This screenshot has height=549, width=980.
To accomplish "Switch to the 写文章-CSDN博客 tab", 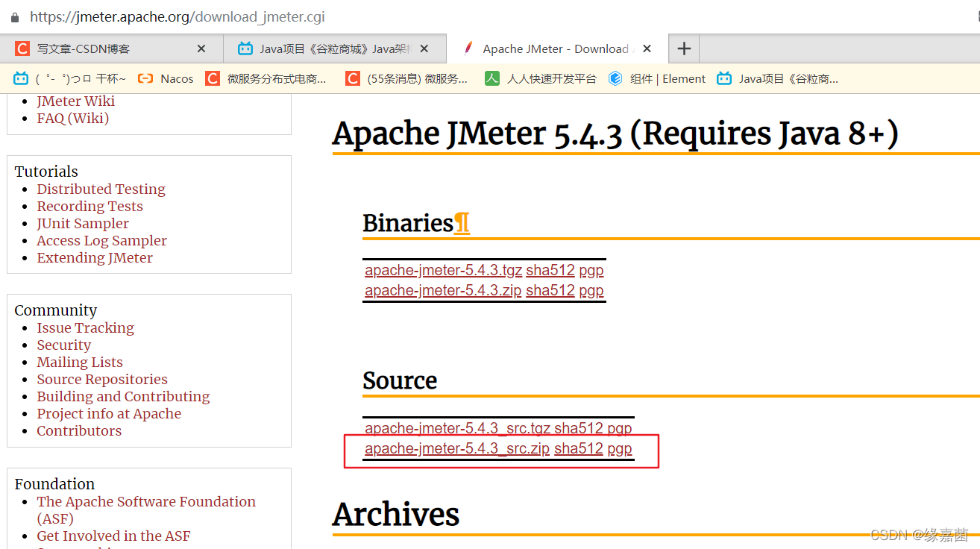I will pos(111,48).
